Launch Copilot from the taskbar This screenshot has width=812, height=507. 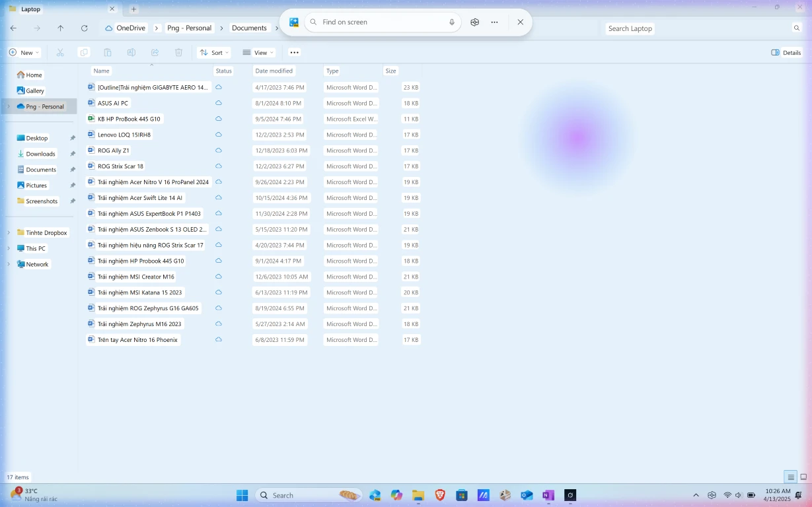pyautogui.click(x=396, y=495)
